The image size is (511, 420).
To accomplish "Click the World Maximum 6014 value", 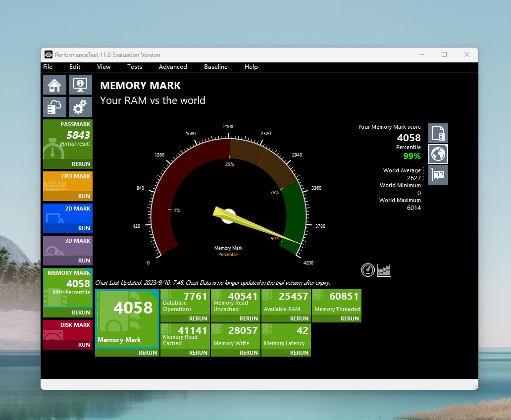I will coord(413,208).
